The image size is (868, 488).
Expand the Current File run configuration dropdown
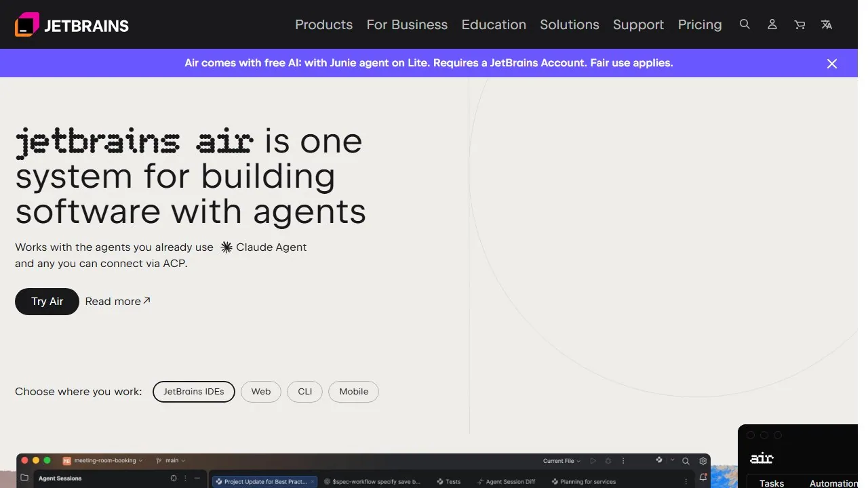(x=561, y=461)
